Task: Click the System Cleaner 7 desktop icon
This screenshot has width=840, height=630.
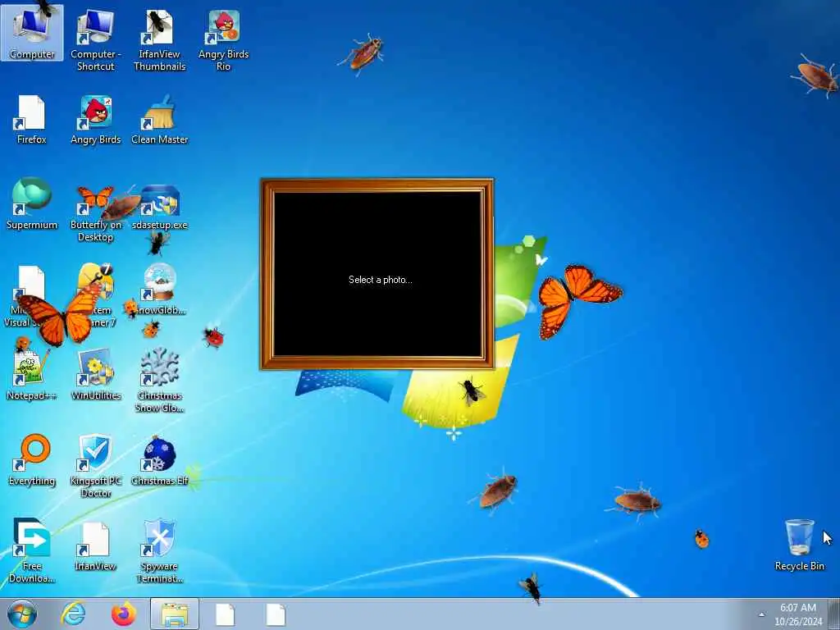Action: click(x=97, y=294)
